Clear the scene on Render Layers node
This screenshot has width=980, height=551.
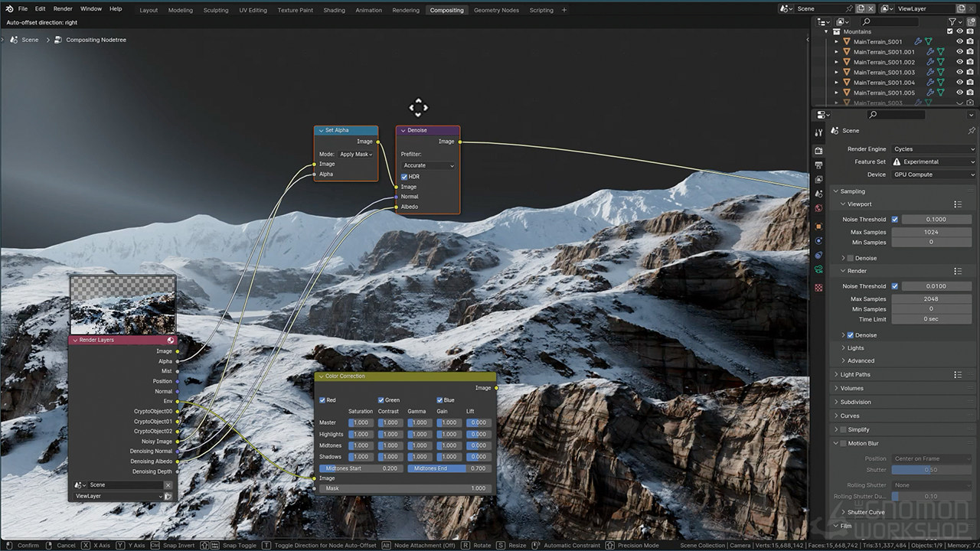pyautogui.click(x=168, y=485)
